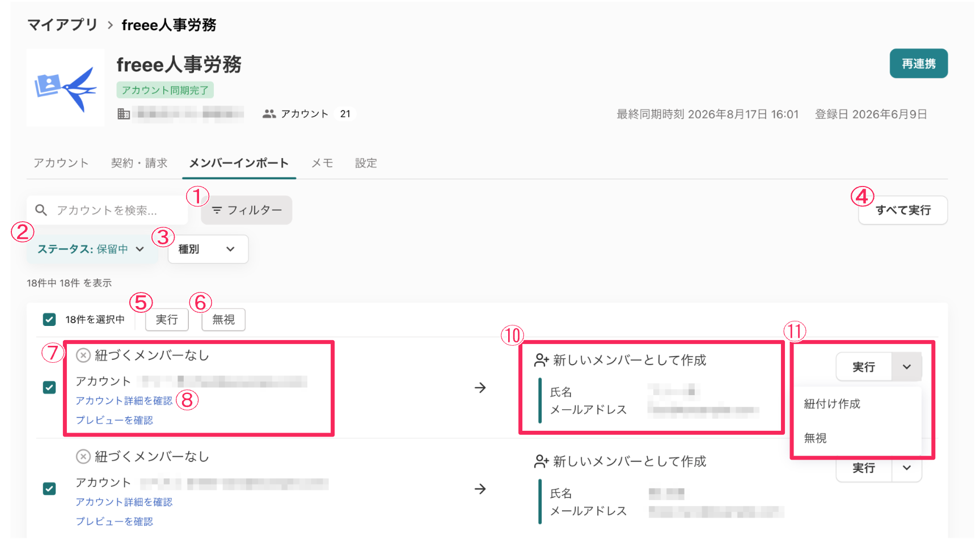Click the add-member icon in first row
980x551 pixels.
click(x=542, y=361)
